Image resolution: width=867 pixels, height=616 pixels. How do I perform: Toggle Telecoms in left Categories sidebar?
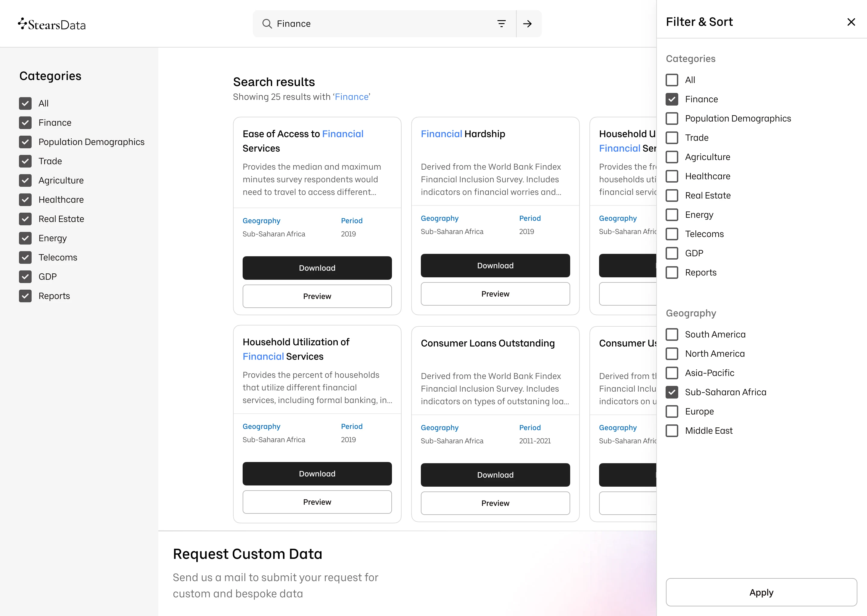tap(25, 257)
